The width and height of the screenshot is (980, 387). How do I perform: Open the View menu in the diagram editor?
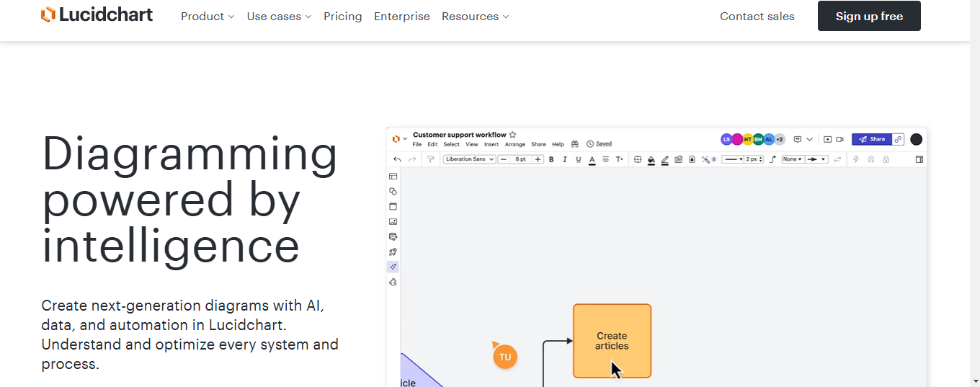pyautogui.click(x=472, y=144)
